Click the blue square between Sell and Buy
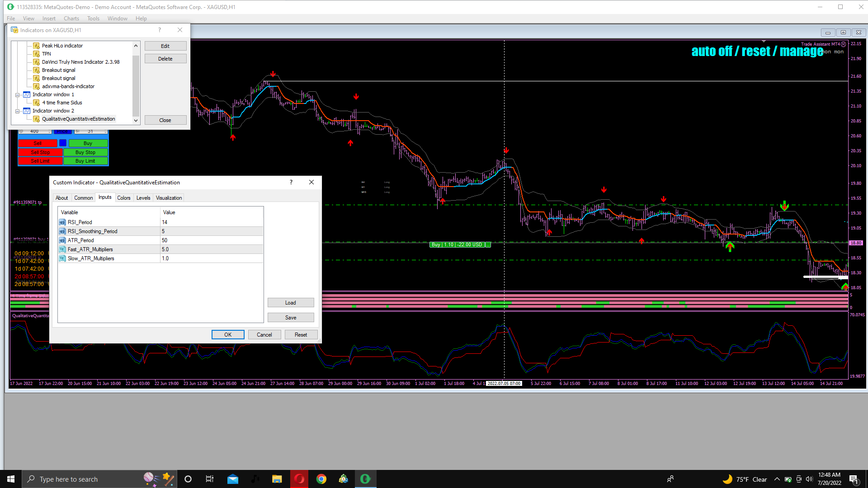Viewport: 868px width, 488px height. (63, 143)
